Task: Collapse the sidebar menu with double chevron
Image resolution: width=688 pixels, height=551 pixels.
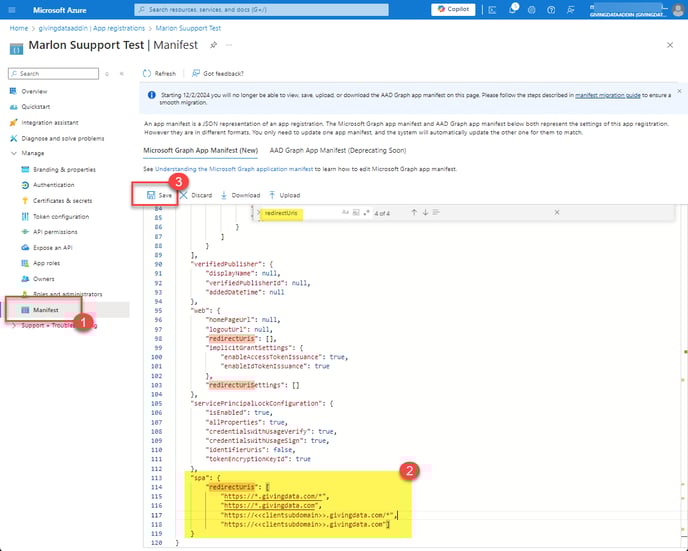Action: [122, 74]
